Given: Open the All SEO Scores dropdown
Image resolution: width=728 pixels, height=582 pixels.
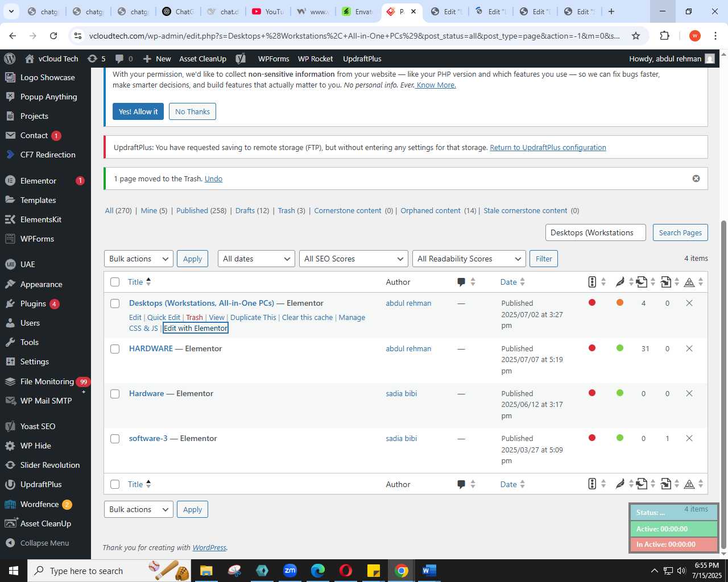Looking at the screenshot, I should tap(354, 259).
